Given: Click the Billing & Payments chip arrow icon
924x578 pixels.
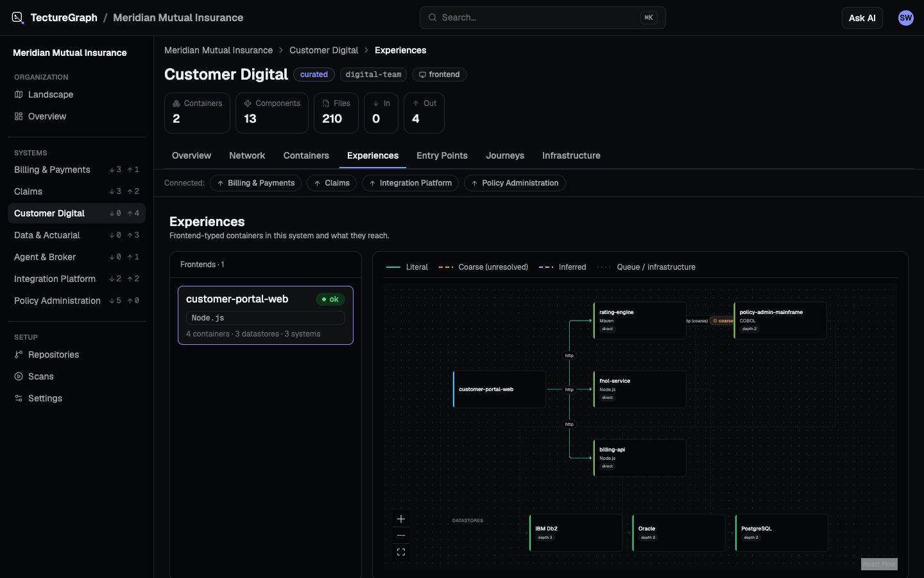Looking at the screenshot, I should click(220, 184).
